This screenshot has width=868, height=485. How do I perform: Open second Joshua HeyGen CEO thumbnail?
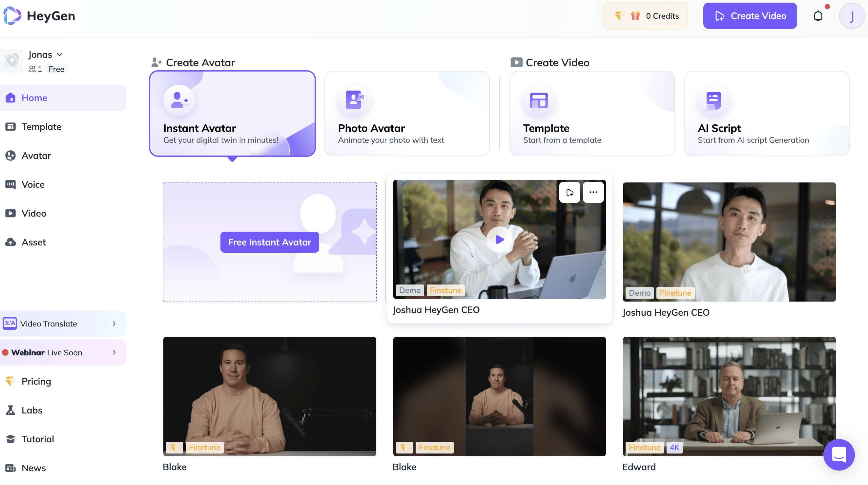pos(729,242)
